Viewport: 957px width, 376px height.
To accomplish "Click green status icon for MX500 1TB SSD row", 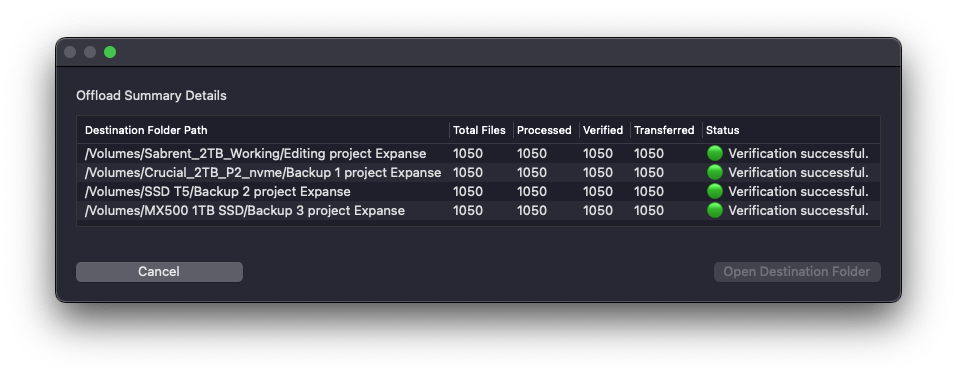I will (x=715, y=210).
